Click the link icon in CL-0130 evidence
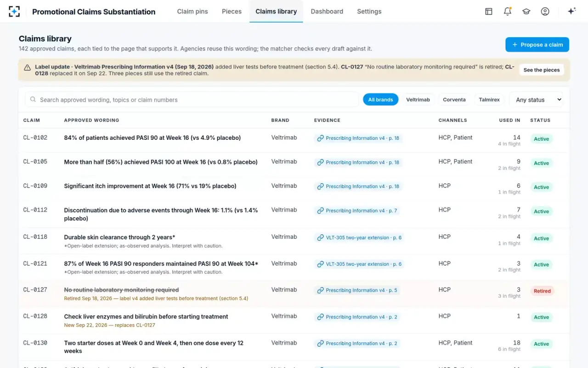This screenshot has width=588, height=368. click(x=321, y=344)
